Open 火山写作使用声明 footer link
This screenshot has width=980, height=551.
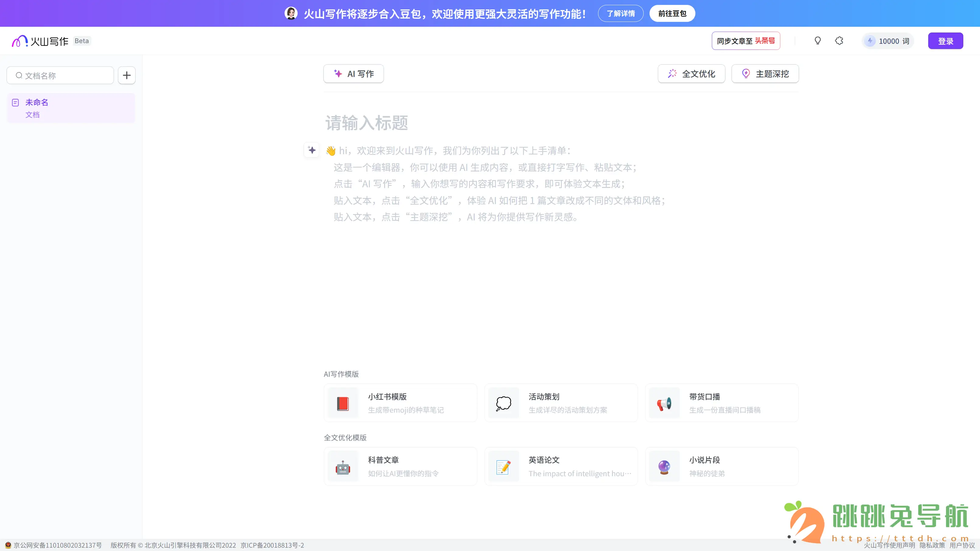click(x=889, y=545)
